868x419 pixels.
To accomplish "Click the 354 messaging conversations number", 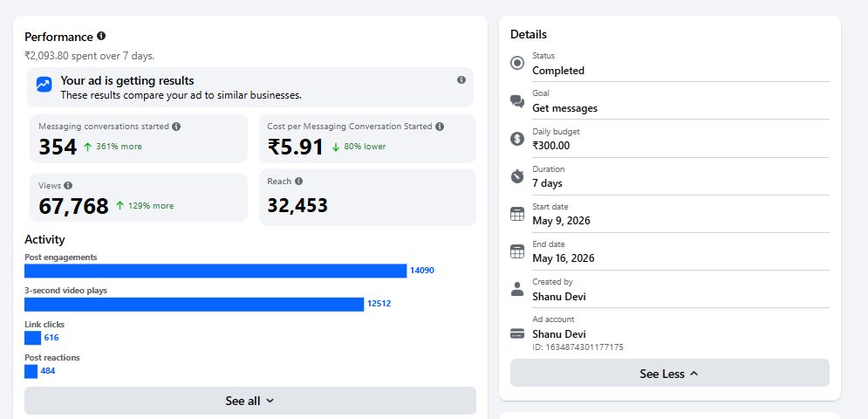I will [x=58, y=147].
